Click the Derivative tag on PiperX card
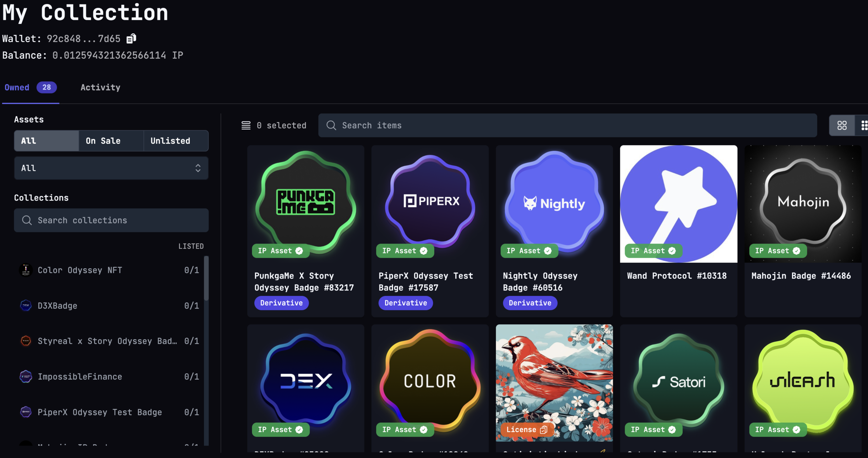This screenshot has height=458, width=868. [406, 303]
